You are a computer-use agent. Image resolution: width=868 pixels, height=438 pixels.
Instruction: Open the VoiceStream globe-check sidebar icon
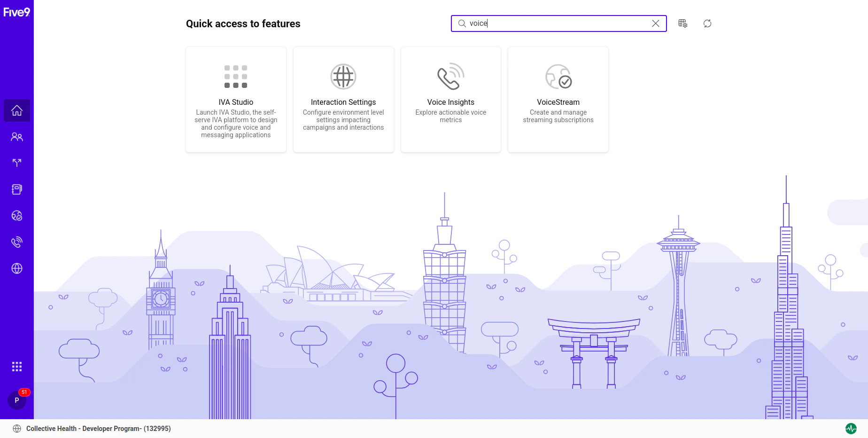pyautogui.click(x=17, y=216)
